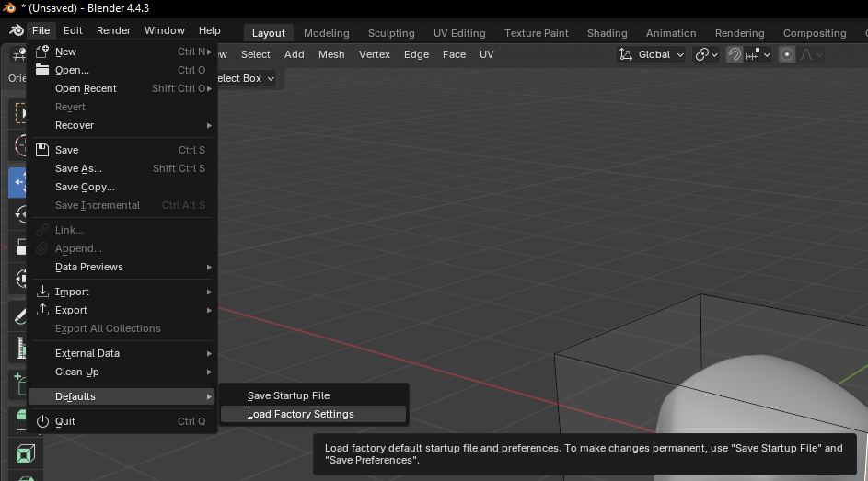Click the Link... menu entry

122,230
